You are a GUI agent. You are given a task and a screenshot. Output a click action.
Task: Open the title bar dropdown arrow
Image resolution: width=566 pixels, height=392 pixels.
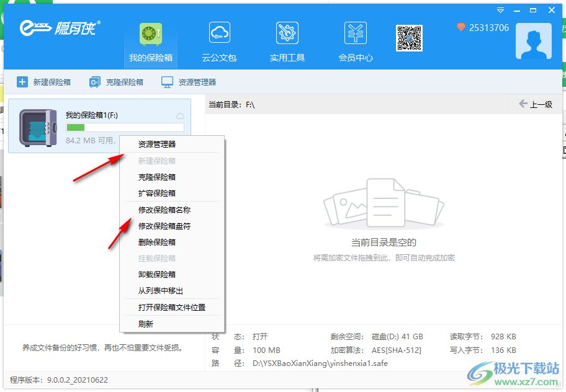point(500,10)
